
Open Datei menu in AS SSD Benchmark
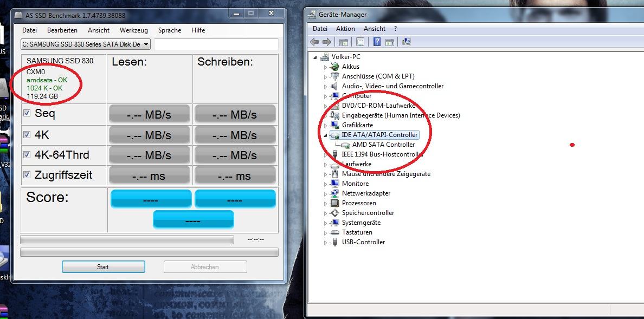(x=30, y=30)
